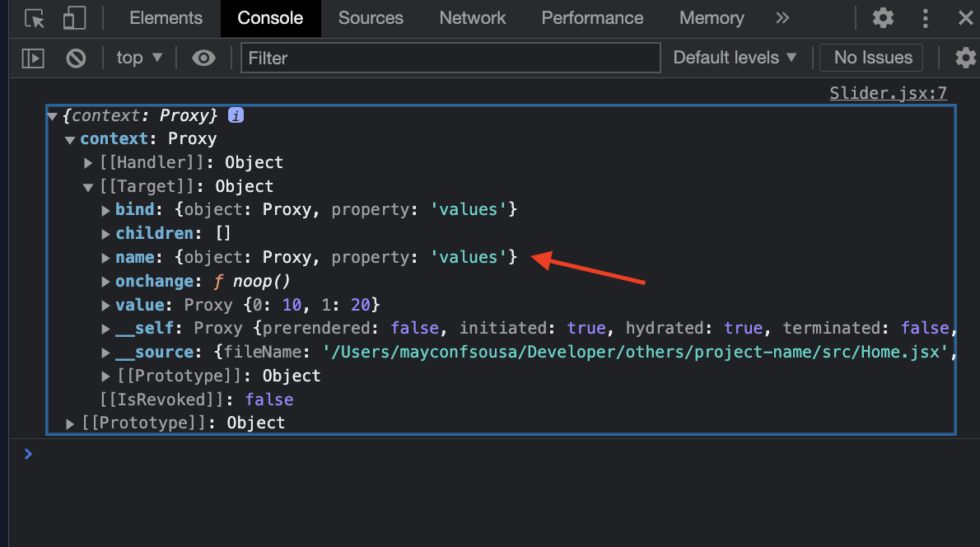980x547 pixels.
Task: Toggle the device toolbar icon
Action: coord(74,18)
